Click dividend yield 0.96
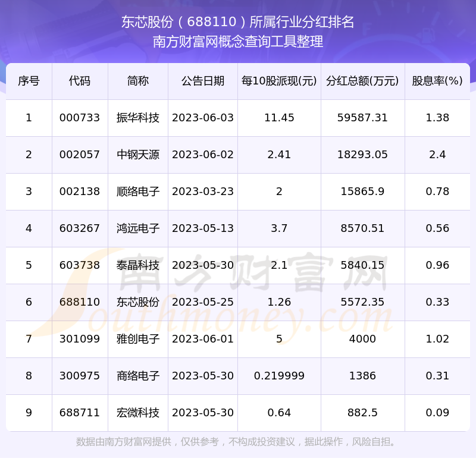 tap(437, 265)
